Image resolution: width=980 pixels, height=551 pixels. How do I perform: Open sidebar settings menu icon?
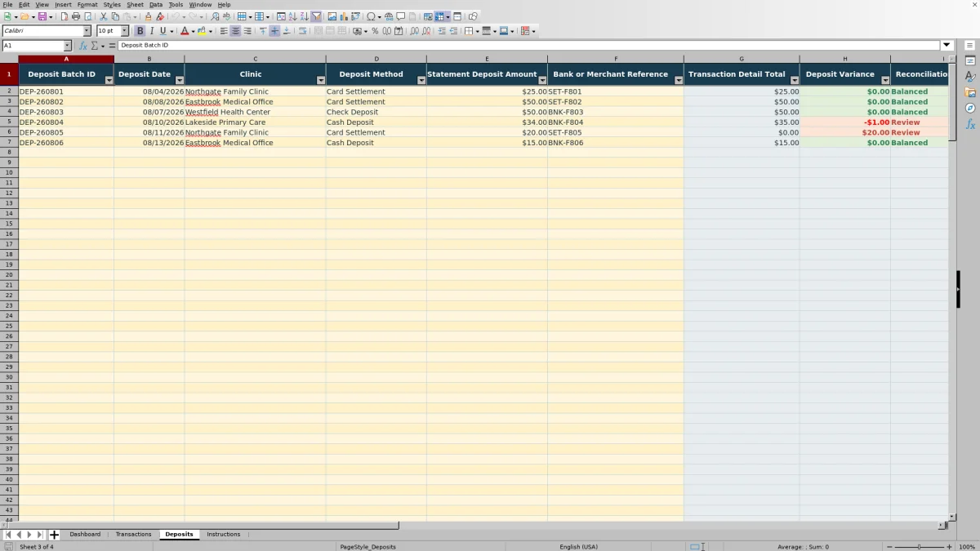tap(970, 45)
